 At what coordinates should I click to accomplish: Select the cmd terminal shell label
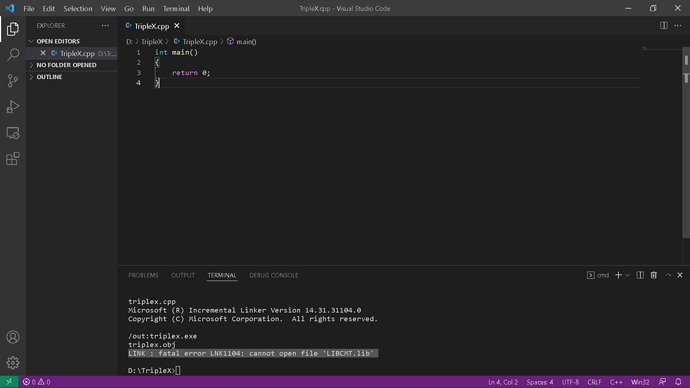click(x=598, y=275)
